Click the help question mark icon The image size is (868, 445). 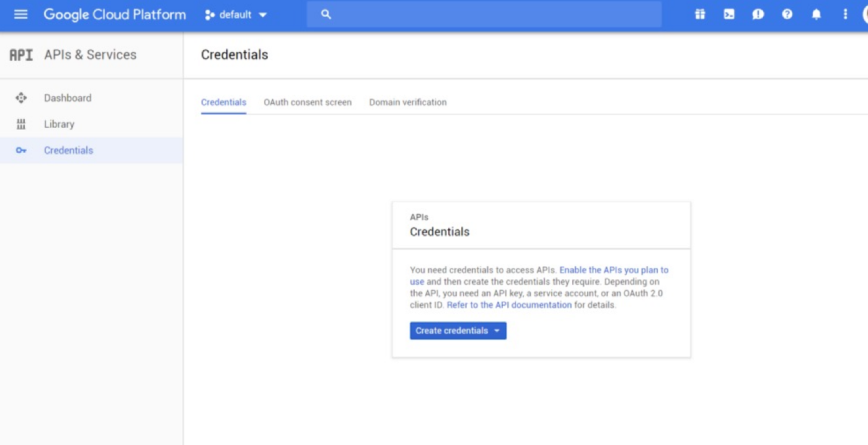coord(787,14)
